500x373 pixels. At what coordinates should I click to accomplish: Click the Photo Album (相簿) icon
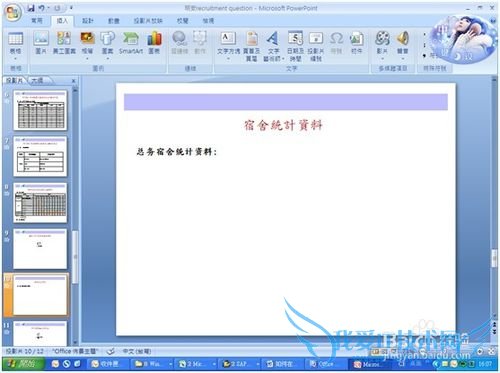pos(87,38)
